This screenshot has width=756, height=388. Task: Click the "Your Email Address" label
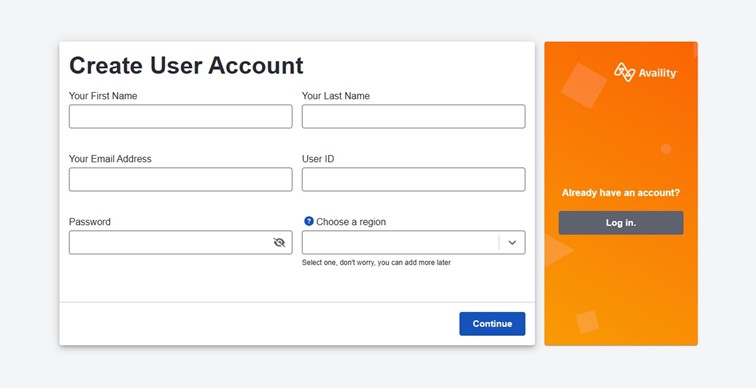click(x=110, y=159)
